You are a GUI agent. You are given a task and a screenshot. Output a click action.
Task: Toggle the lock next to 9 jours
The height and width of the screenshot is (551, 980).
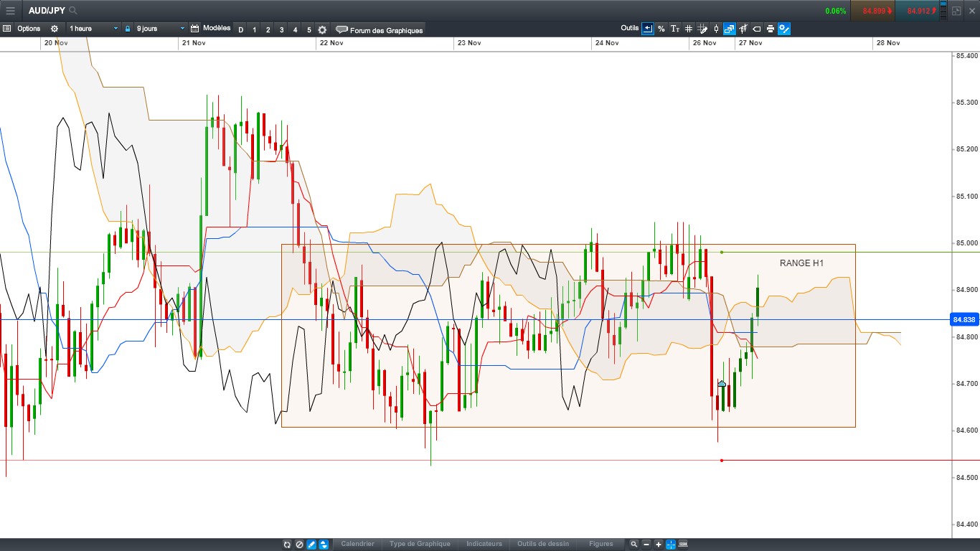pyautogui.click(x=128, y=29)
